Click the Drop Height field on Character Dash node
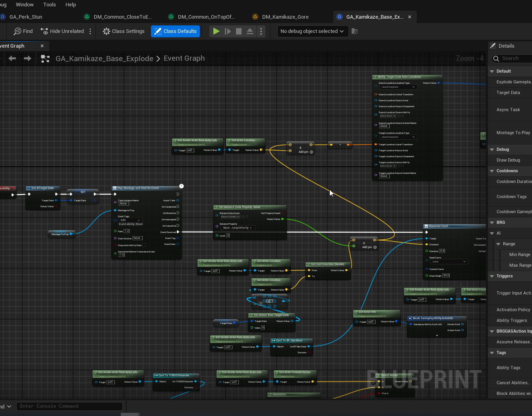532x416 pixels. [x=446, y=275]
